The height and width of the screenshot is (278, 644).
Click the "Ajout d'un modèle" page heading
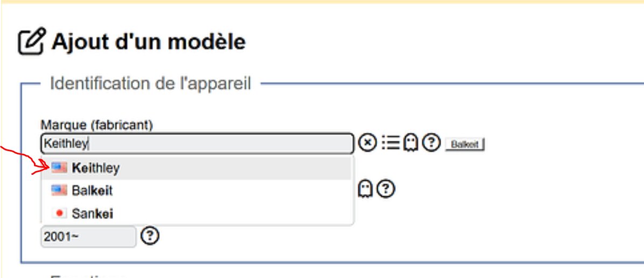tap(148, 41)
